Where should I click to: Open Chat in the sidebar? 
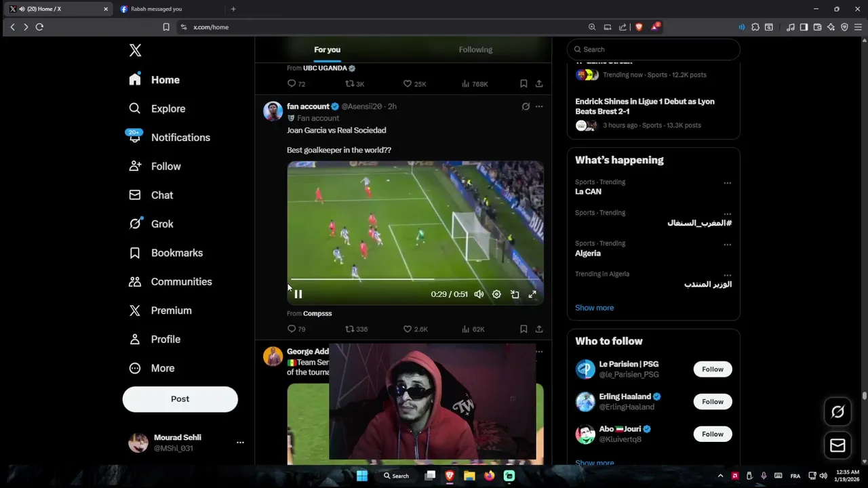tap(151, 195)
